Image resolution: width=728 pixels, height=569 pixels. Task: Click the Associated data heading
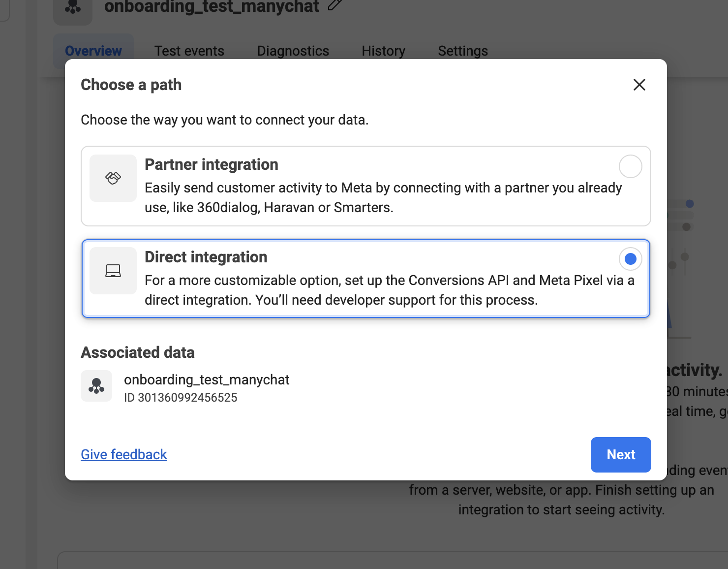tap(138, 352)
